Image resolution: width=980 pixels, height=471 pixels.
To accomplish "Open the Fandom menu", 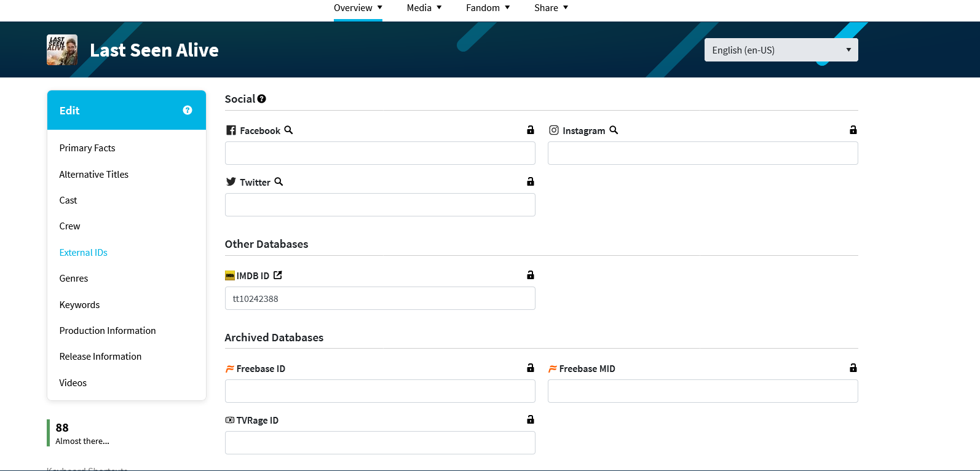I will pos(488,8).
